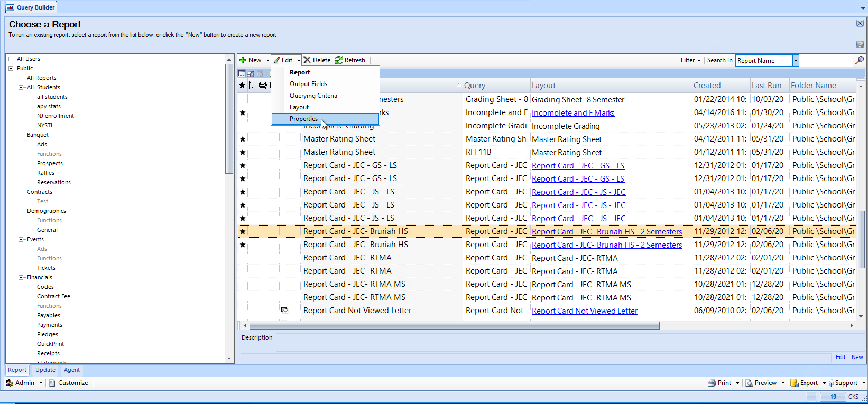Click the Edit link beside Description

click(x=840, y=357)
